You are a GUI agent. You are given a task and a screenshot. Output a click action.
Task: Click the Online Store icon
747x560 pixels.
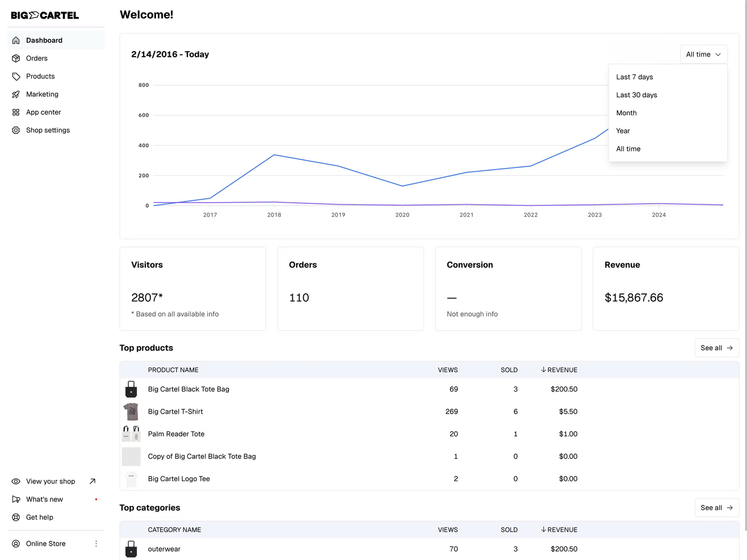[x=16, y=543]
